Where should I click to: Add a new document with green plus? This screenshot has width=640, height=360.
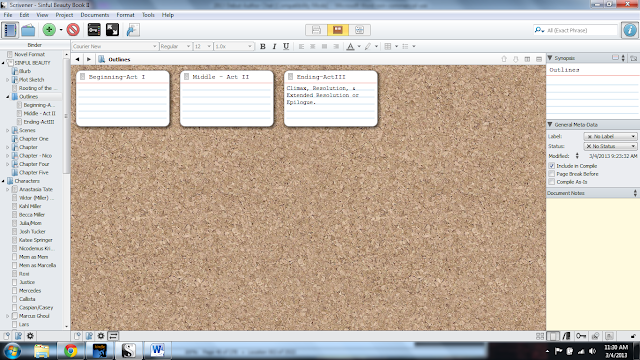point(49,30)
